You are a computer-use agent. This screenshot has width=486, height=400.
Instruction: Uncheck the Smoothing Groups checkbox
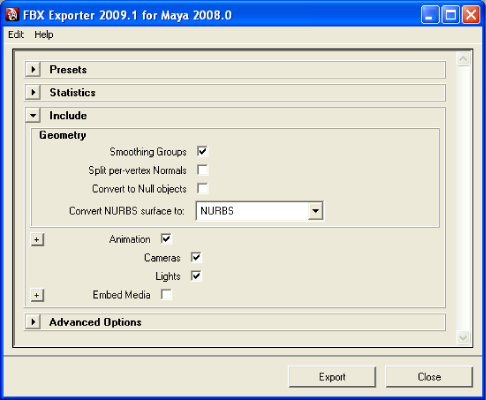pos(202,151)
